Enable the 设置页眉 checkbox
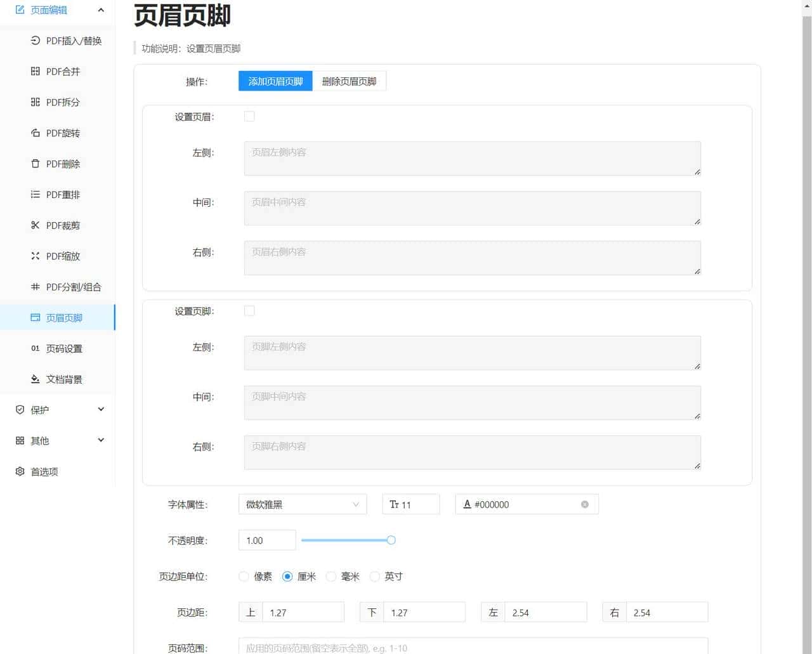Viewport: 812px width, 654px height. pos(249,116)
